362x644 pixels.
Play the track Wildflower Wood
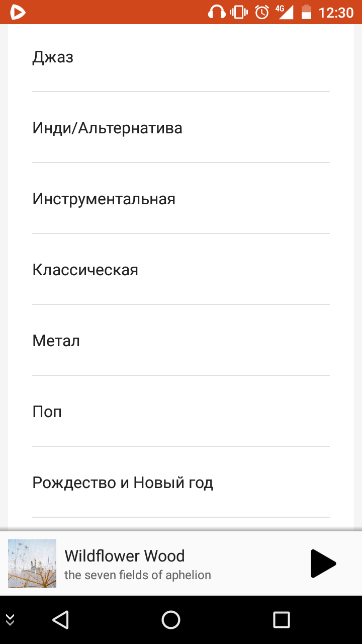click(x=323, y=563)
